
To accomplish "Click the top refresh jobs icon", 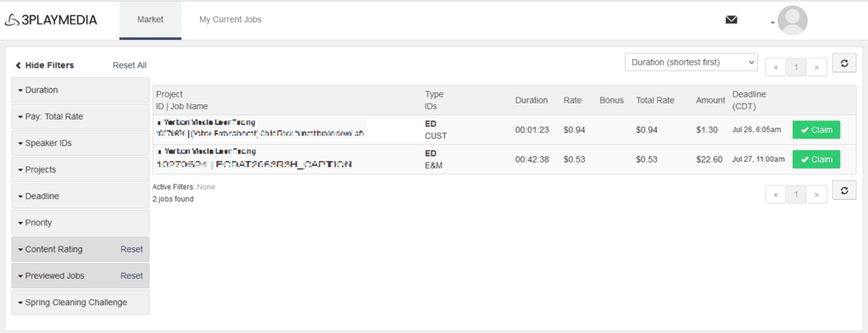I will (x=844, y=63).
